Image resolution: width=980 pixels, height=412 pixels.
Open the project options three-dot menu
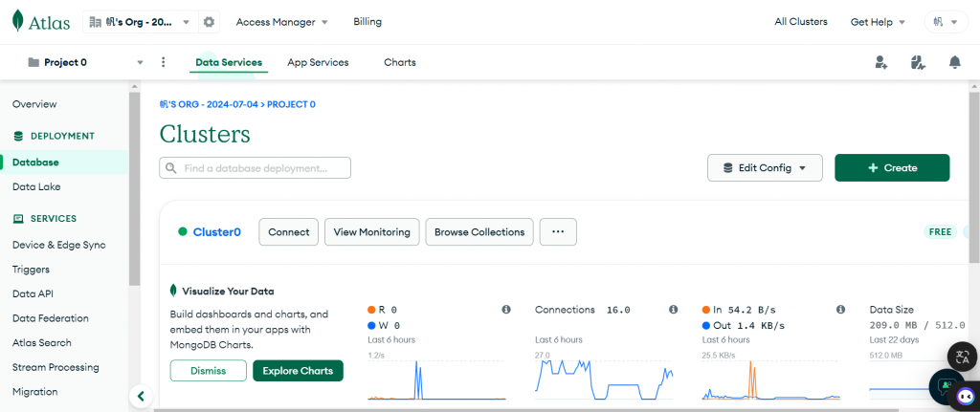pos(163,62)
